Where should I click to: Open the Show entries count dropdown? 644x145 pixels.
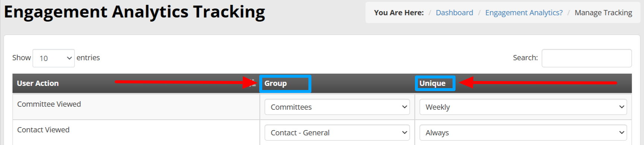[x=54, y=58]
